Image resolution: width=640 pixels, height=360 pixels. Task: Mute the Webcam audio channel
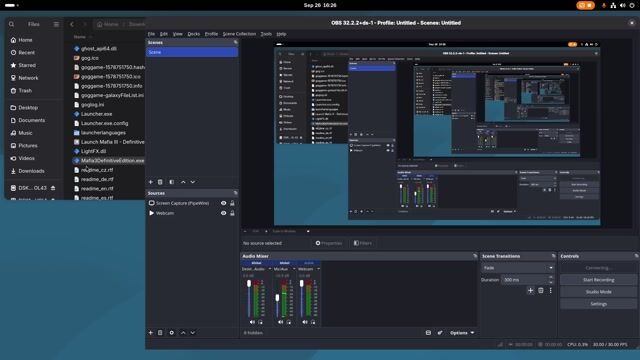pos(305,322)
